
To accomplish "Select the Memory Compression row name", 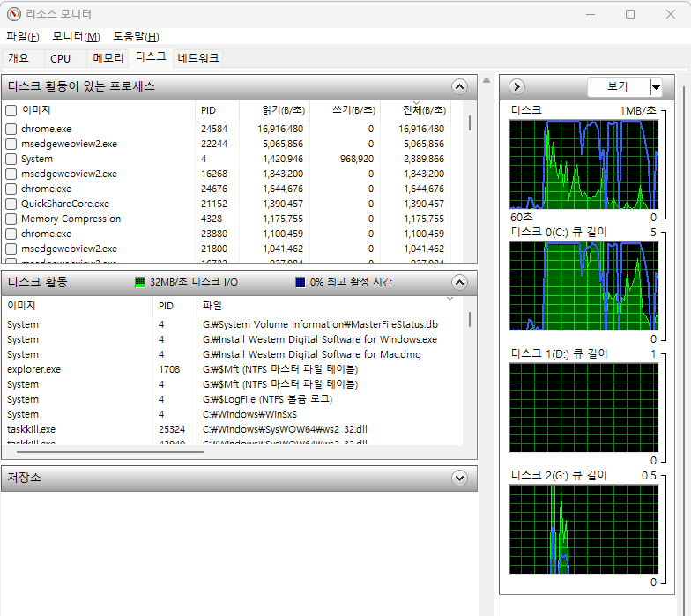I will [71, 219].
